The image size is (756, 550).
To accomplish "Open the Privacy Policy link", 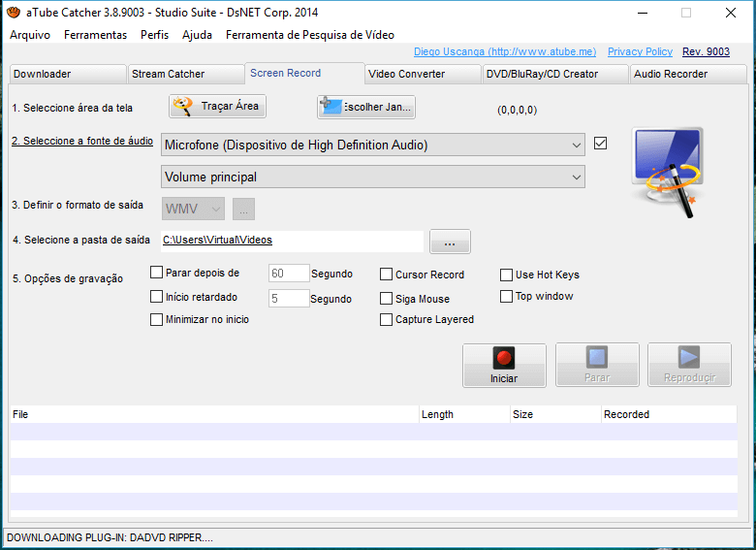I will pos(640,51).
